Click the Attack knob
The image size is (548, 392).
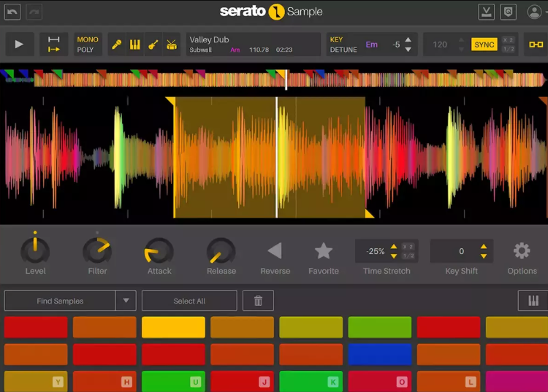(x=159, y=250)
